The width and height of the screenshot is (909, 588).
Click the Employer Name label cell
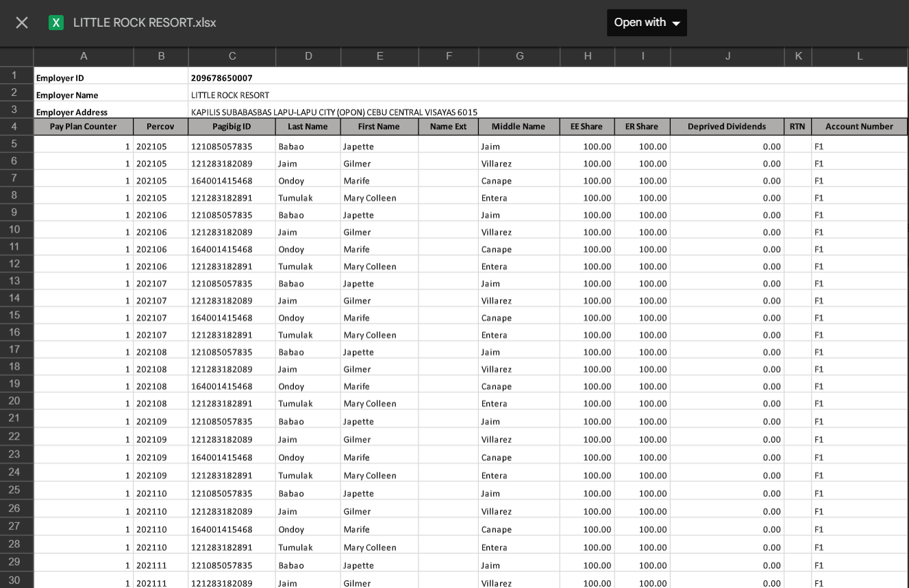coord(111,92)
